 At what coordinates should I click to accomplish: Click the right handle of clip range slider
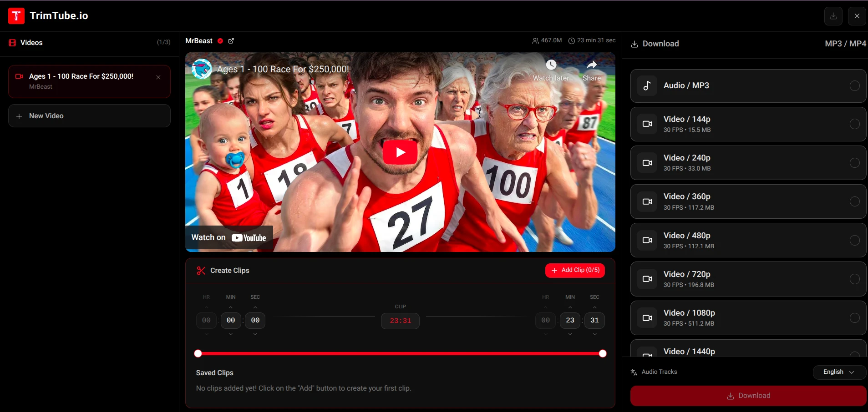pos(603,354)
